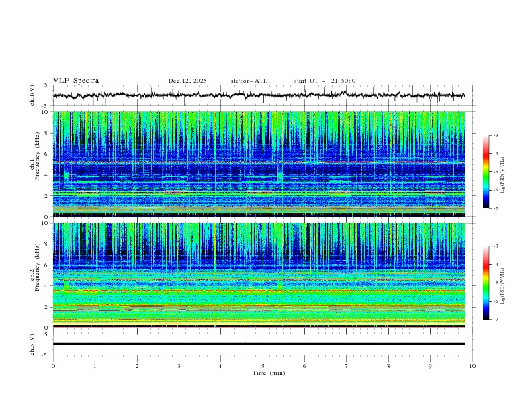The height and width of the screenshot is (411, 532).
Task: Click the ch.1(V) waveform axis label
Action: [33, 95]
